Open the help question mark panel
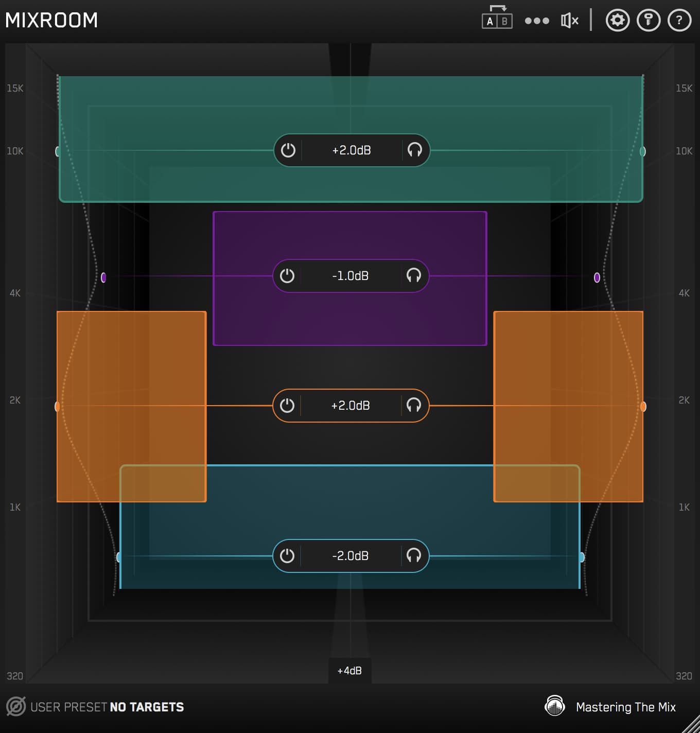The width and height of the screenshot is (700, 733). click(679, 21)
